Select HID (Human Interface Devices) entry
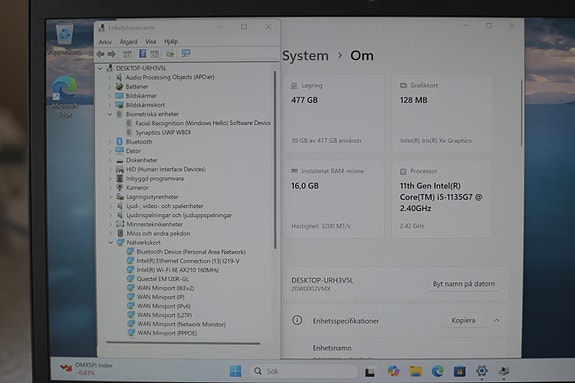This screenshot has width=575, height=383. pos(165,169)
